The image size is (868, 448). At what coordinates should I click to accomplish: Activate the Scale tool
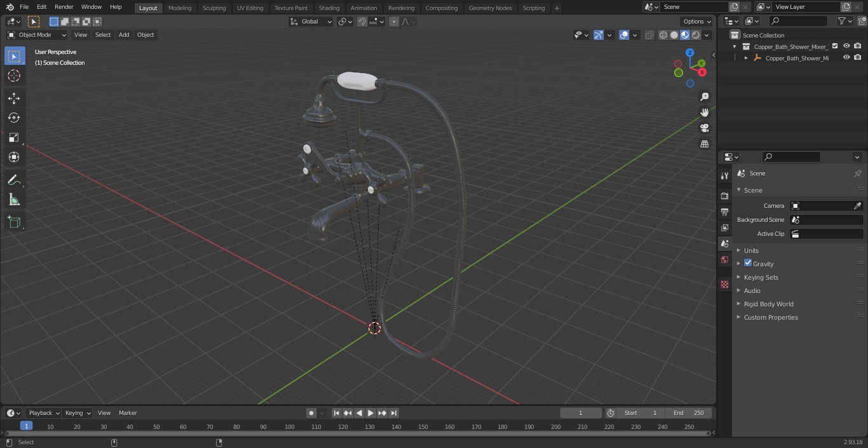(x=14, y=137)
